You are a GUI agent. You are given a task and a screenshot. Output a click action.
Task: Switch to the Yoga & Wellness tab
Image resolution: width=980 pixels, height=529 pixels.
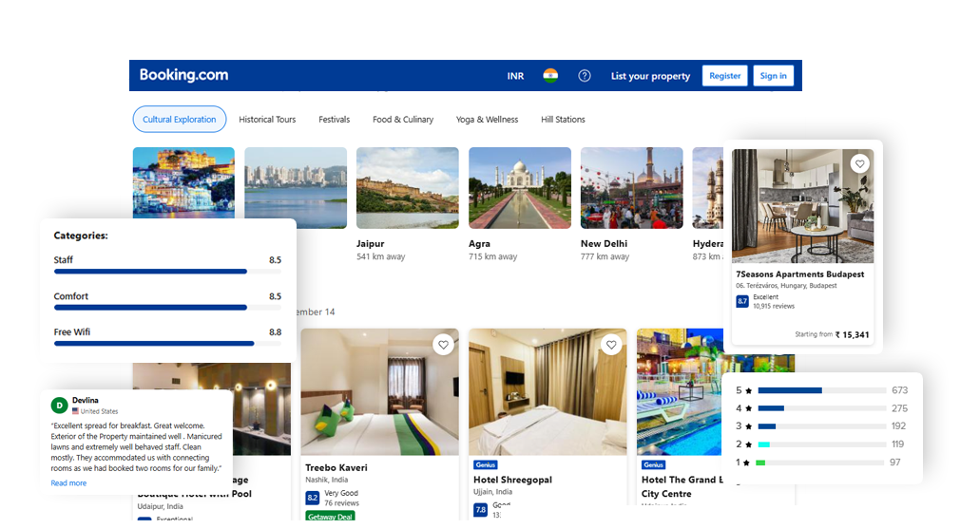pos(487,120)
